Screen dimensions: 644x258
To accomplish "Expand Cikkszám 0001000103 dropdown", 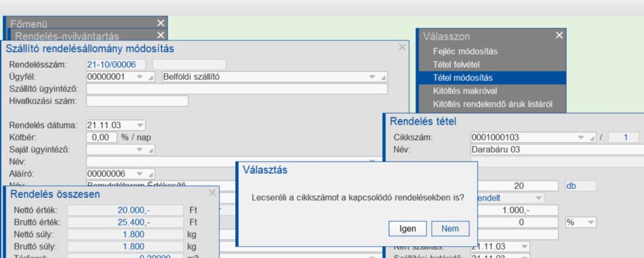I will (x=580, y=137).
